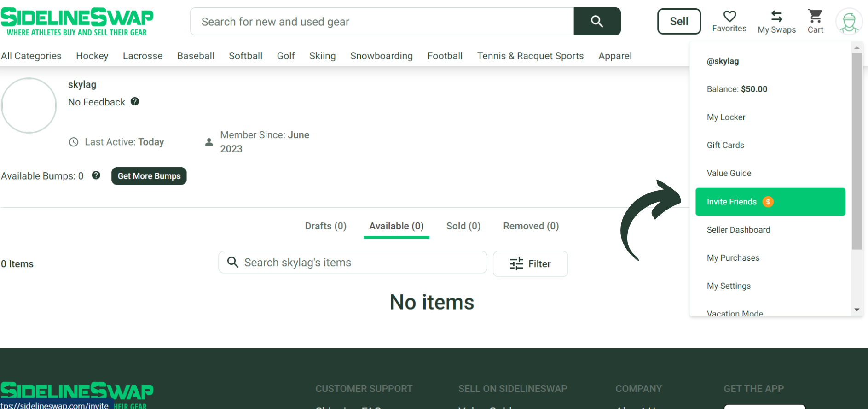This screenshot has height=409, width=868.
Task: Open the shopping Cart icon
Action: click(x=815, y=16)
